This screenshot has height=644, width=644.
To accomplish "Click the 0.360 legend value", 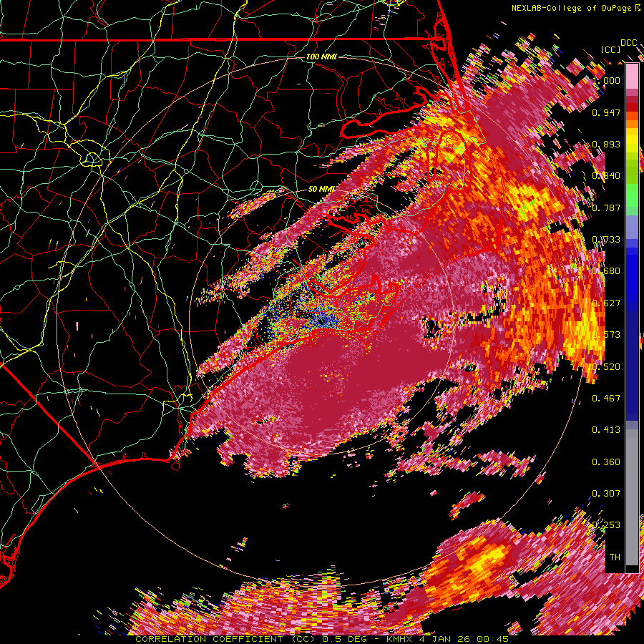I will (606, 462).
